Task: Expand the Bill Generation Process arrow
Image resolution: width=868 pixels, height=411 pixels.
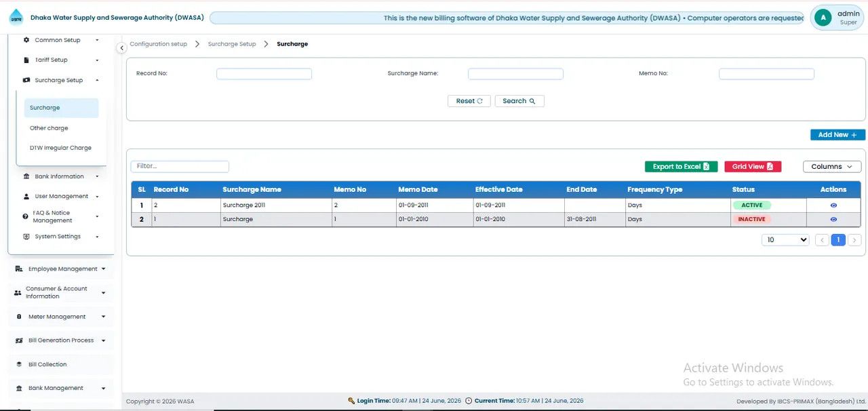Action: pyautogui.click(x=103, y=340)
